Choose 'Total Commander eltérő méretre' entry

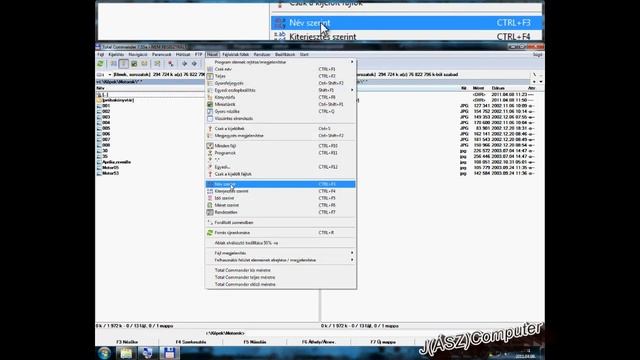pyautogui.click(x=280, y=284)
